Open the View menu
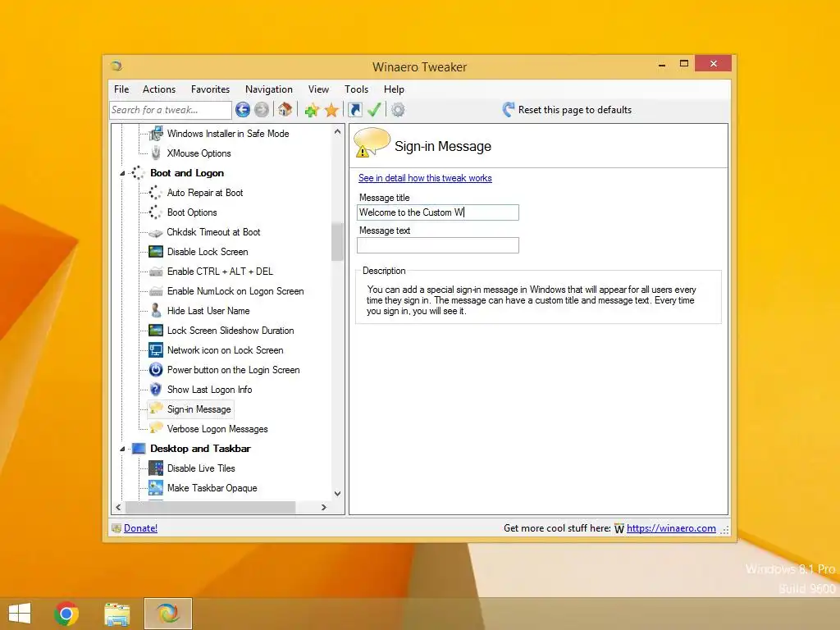 coord(318,89)
